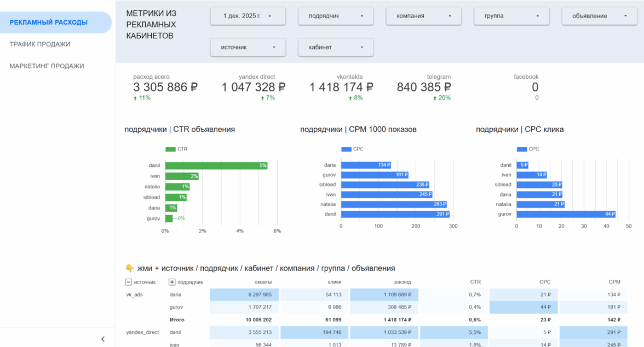Sort table by клики column header

coord(335,282)
